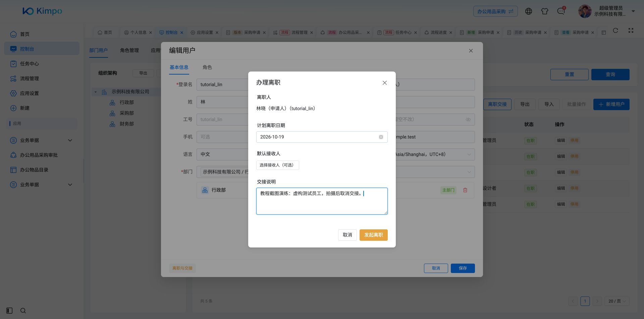Open the language globe icon
This screenshot has height=319, width=644.
click(529, 11)
